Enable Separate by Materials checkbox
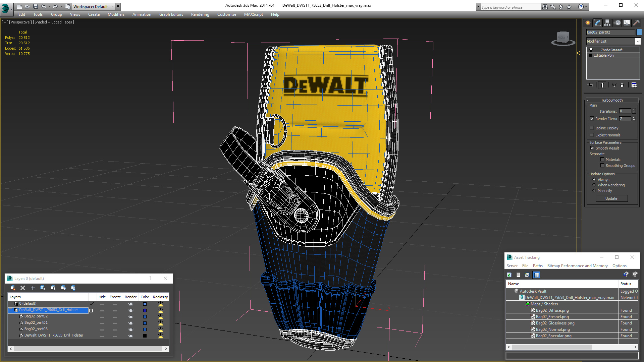The image size is (644, 362). (602, 160)
